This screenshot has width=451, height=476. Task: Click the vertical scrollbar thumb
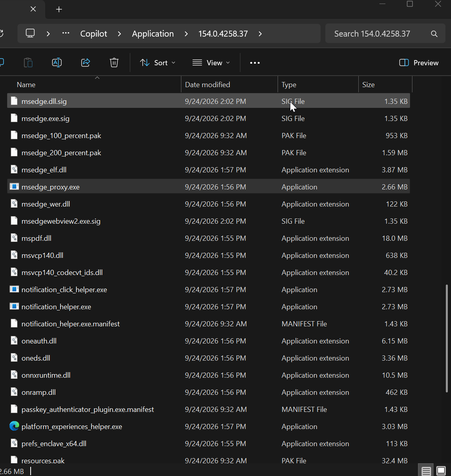click(x=447, y=338)
